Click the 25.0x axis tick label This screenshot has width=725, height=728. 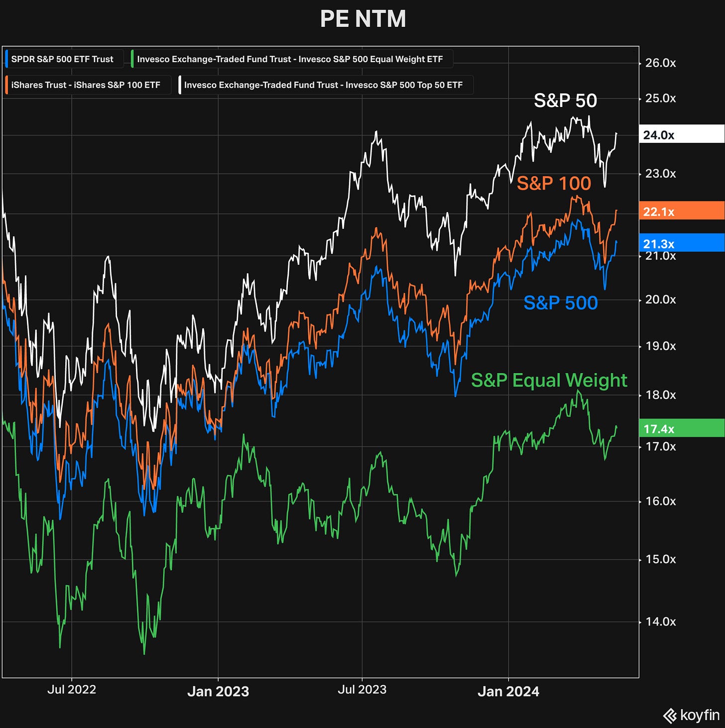661,99
